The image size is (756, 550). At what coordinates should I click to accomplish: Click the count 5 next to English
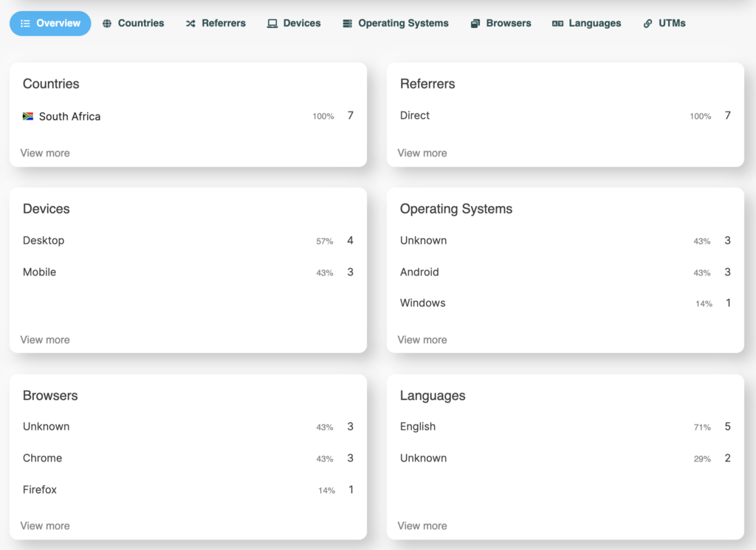tap(727, 427)
